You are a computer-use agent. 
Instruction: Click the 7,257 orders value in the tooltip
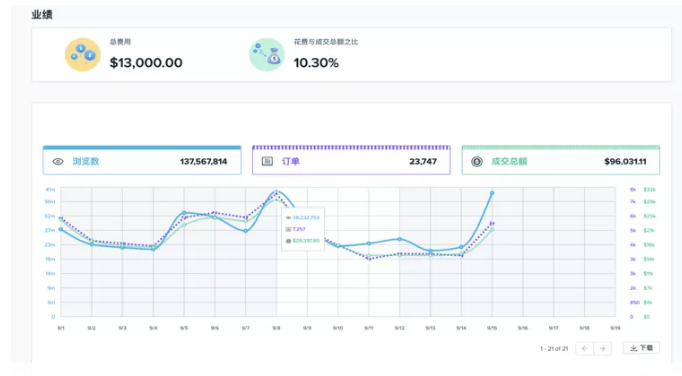pyautogui.click(x=299, y=229)
